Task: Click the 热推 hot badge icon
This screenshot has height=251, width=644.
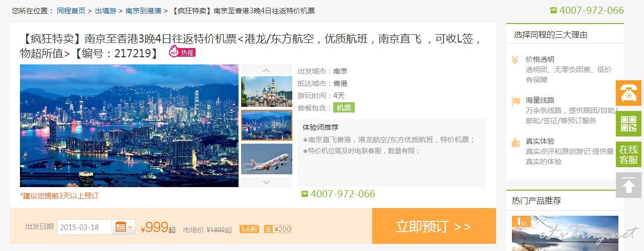Action: point(182,52)
